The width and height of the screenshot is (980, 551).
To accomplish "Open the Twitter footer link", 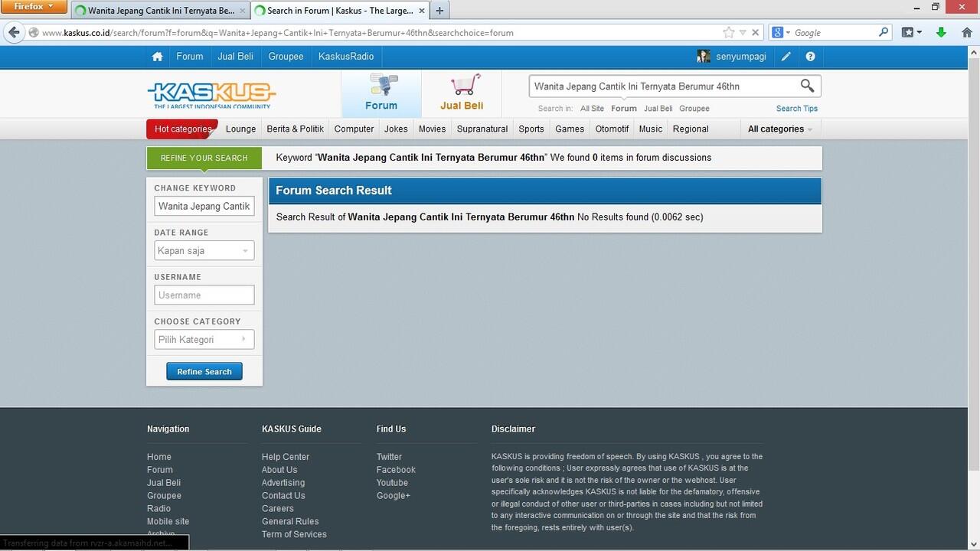I will (389, 457).
